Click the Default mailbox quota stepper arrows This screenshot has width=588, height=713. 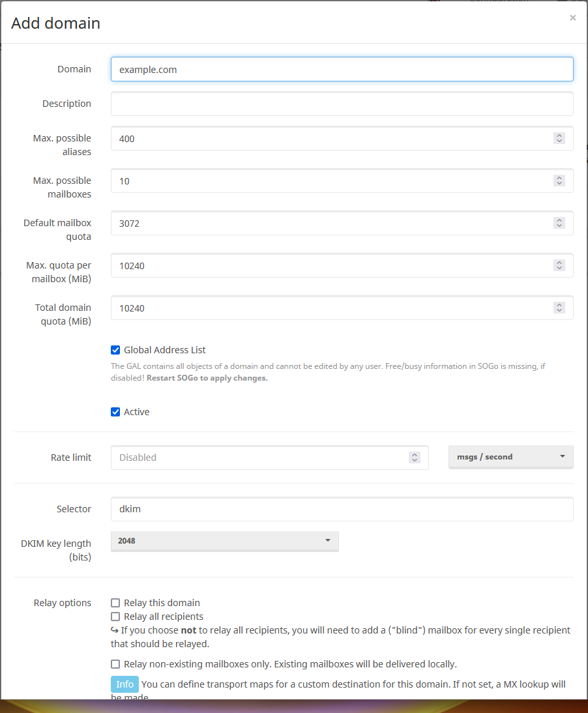pyautogui.click(x=559, y=223)
